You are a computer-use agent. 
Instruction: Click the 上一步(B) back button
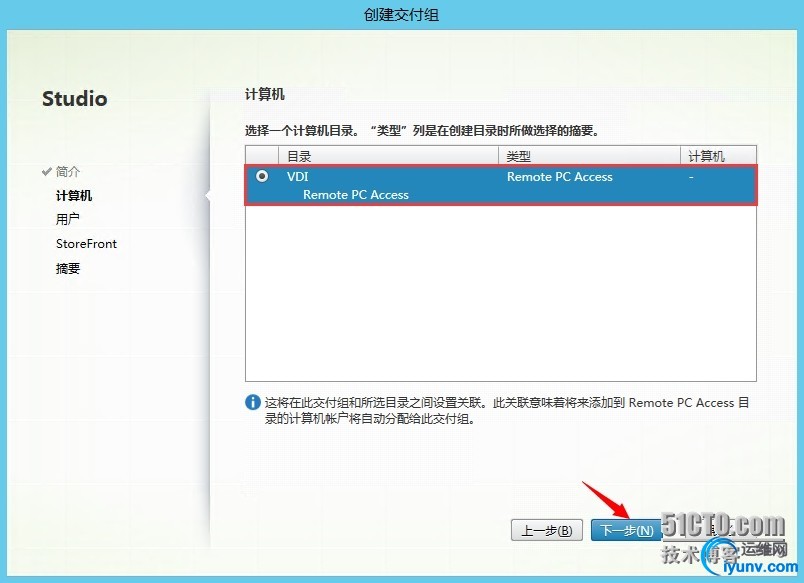pyautogui.click(x=547, y=530)
